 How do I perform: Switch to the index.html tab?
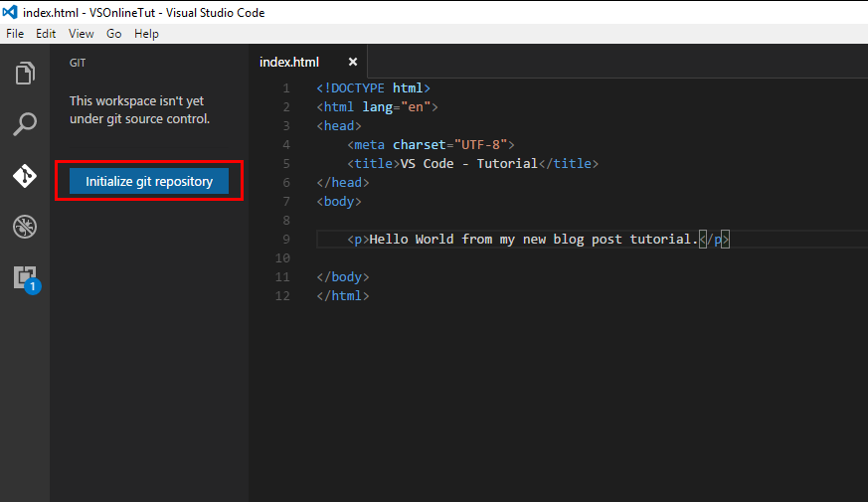point(288,62)
